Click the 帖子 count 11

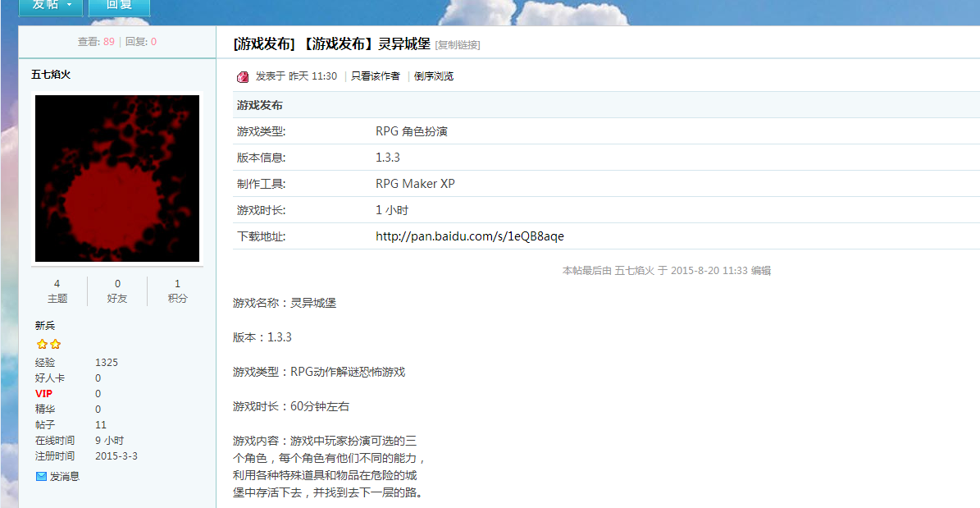coord(101,425)
